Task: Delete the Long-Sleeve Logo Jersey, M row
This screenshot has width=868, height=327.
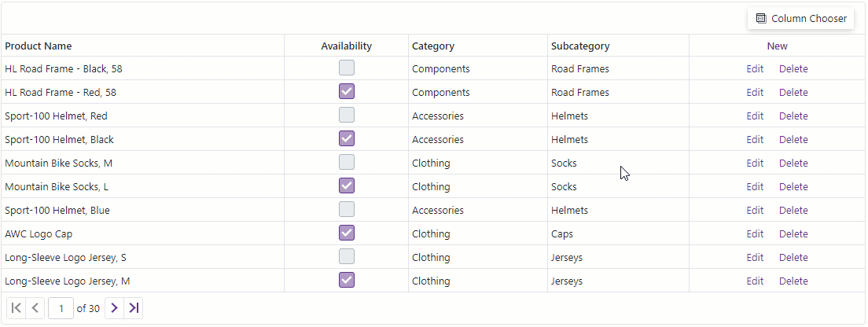Action: (x=793, y=281)
